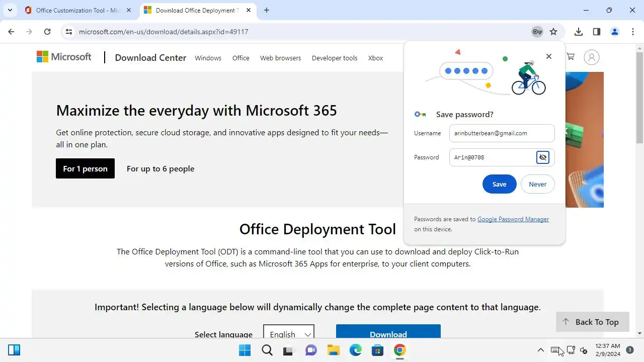Click the Microsoft account sign-in icon
This screenshot has width=644, height=362.
[x=592, y=57]
